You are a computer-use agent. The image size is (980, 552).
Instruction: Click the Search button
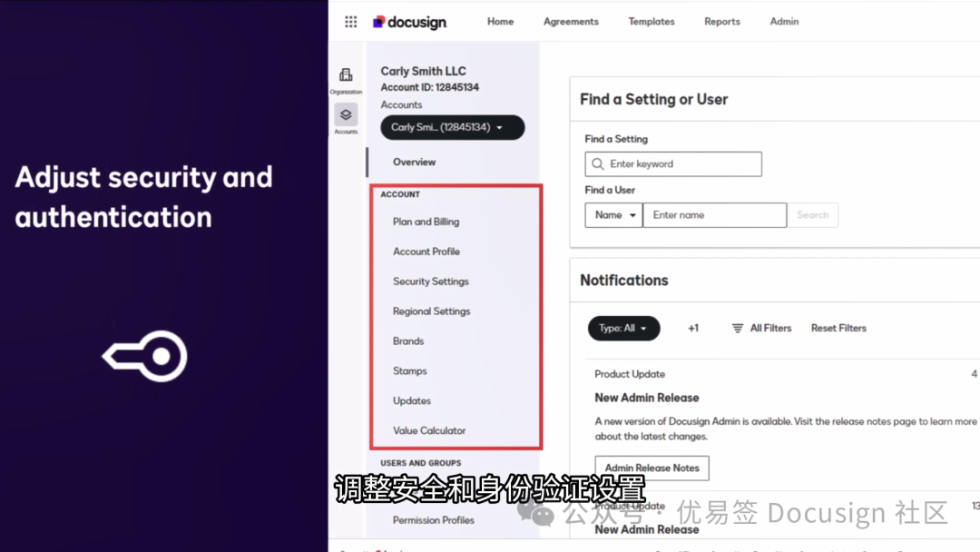[x=812, y=215]
